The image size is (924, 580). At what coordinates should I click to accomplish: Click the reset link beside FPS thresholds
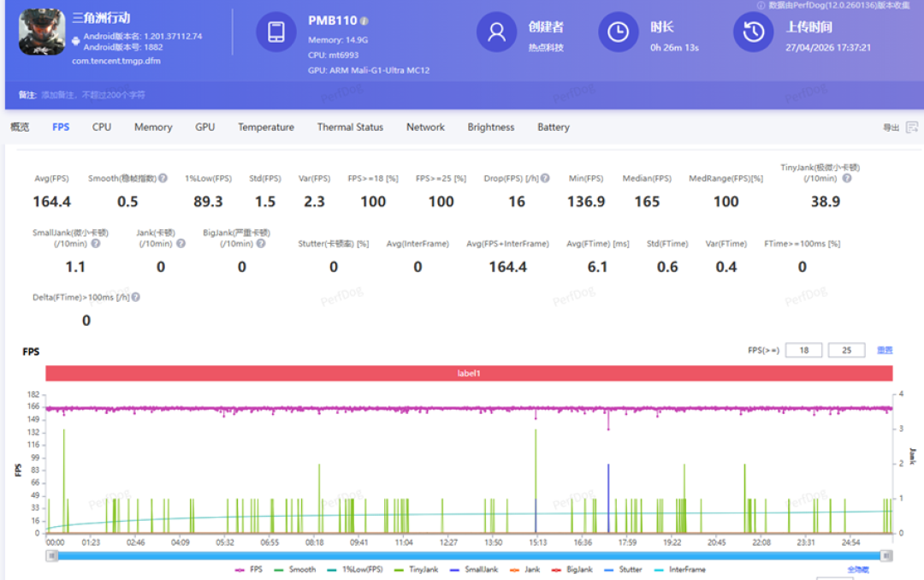(x=885, y=350)
